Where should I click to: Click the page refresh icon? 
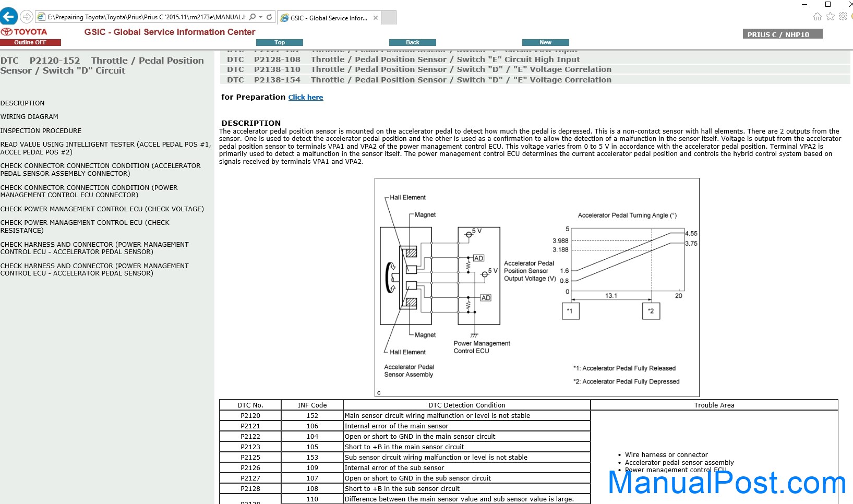click(269, 17)
